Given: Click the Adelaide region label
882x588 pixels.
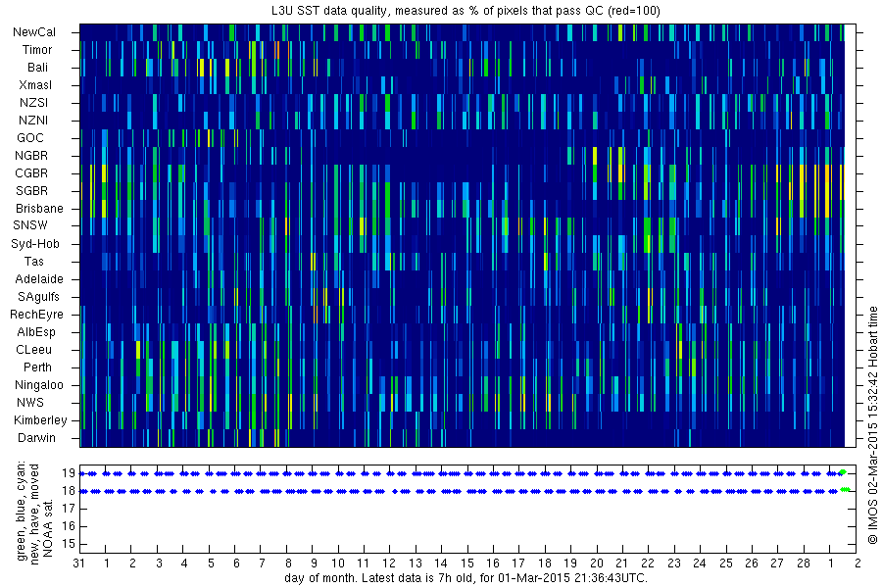Looking at the screenshot, I should click(39, 279).
